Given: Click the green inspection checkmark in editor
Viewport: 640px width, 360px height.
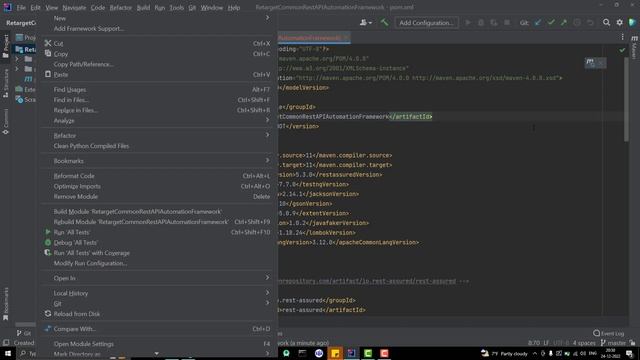Looking at the screenshot, I should tap(622, 50).
